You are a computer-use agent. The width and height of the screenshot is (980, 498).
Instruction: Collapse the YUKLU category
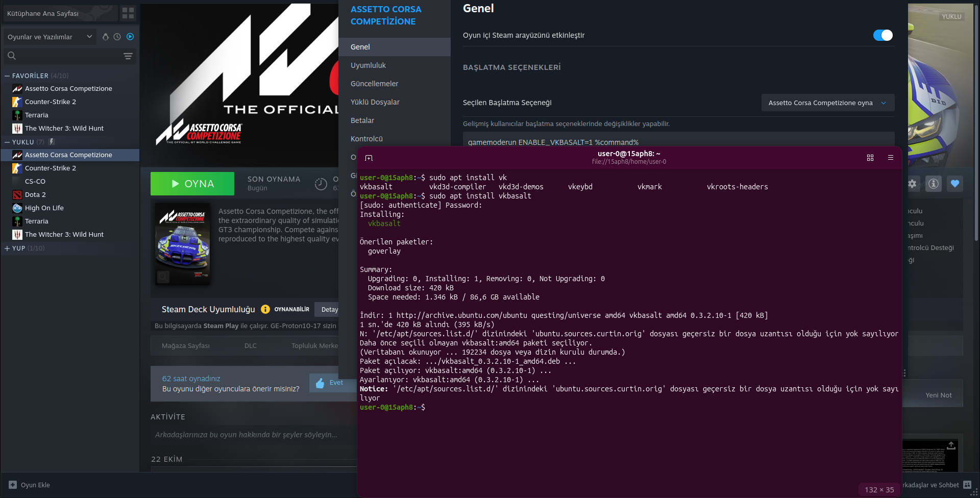coord(7,142)
